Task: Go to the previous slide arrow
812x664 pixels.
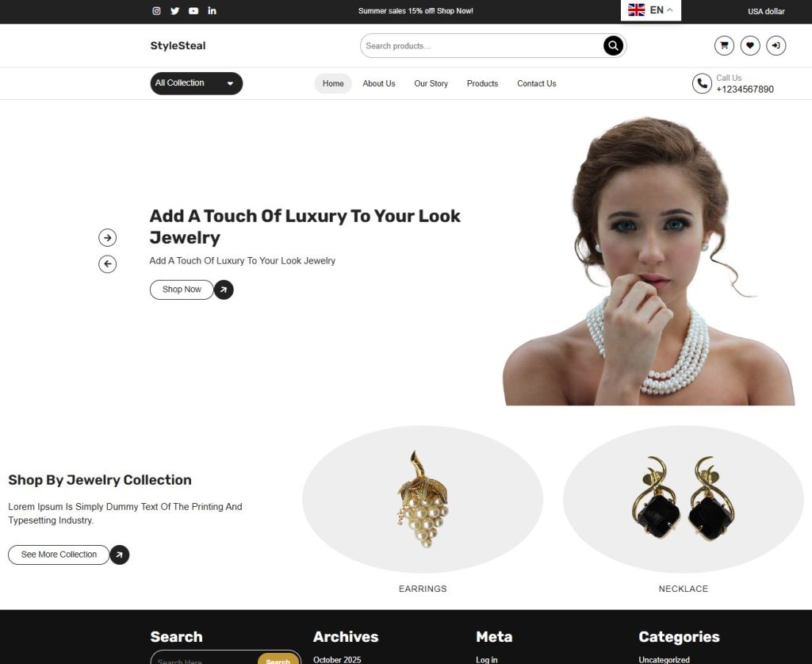Action: [x=107, y=264]
